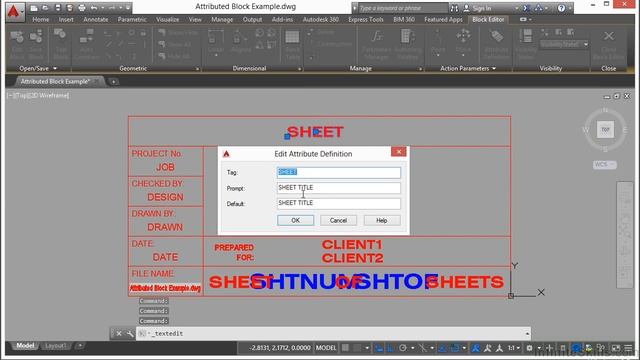Click the Dimensional panel dialog launcher arrow
This screenshot has height=360, width=640.
300,69
